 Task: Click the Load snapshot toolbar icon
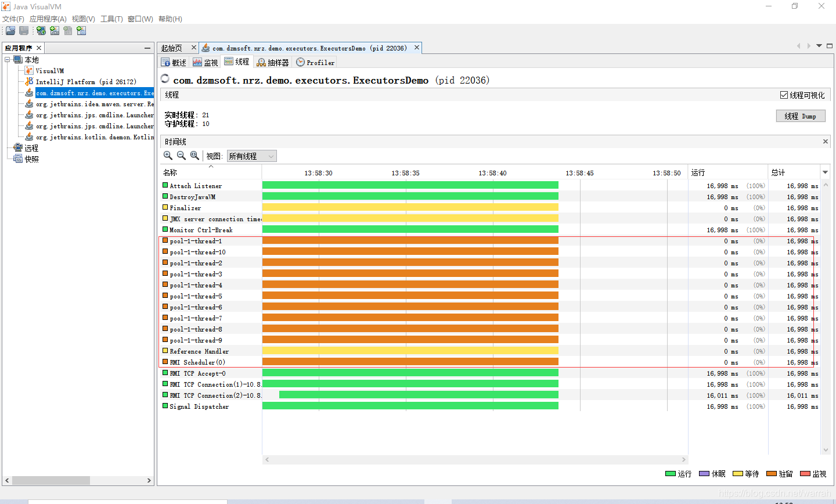point(10,31)
